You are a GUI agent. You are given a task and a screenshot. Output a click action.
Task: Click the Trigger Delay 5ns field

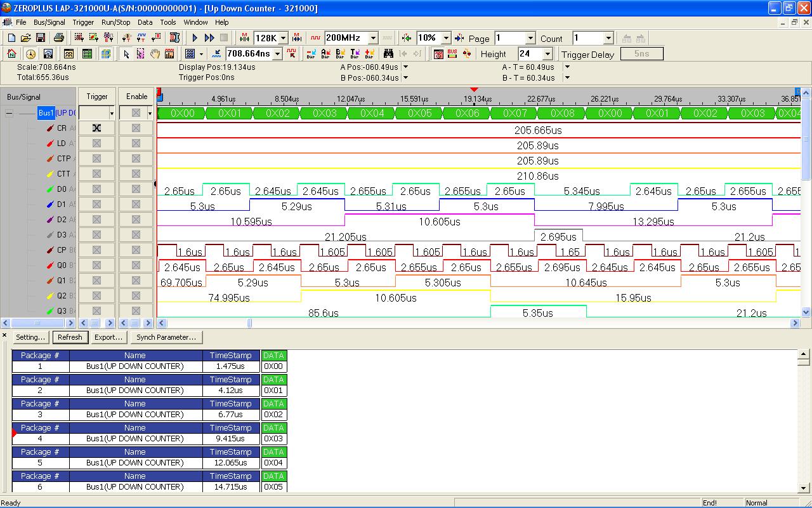click(641, 54)
